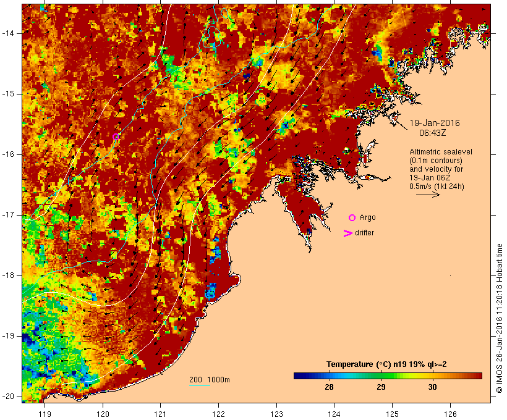Click the 'Temperature (°C) n19 19% ql>=2' title
Screen dimensions: 507x420
point(386,364)
